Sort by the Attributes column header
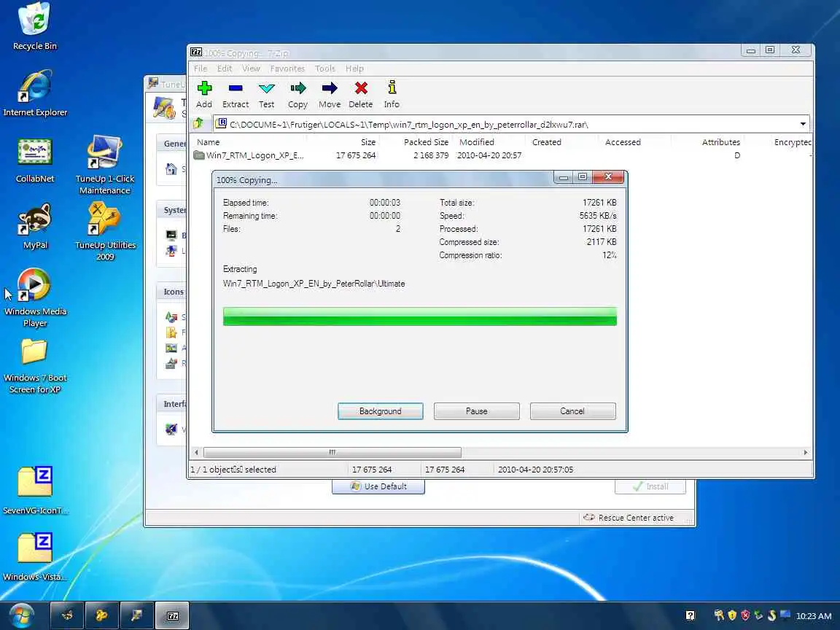The width and height of the screenshot is (840, 630). tap(720, 142)
